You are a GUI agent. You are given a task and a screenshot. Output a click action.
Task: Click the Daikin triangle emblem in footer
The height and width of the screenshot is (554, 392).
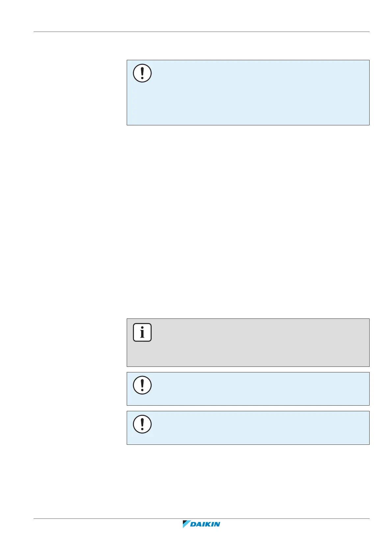[186, 524]
